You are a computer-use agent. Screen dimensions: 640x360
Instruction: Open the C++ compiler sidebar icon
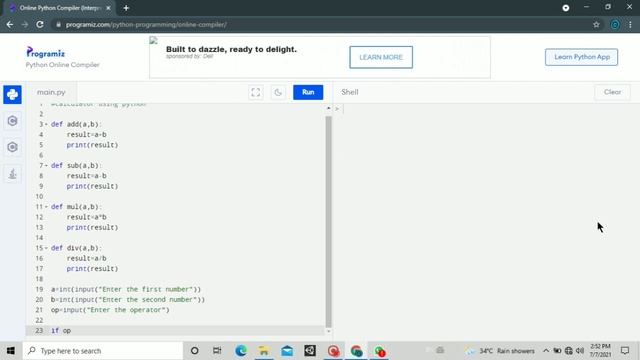pos(12,147)
